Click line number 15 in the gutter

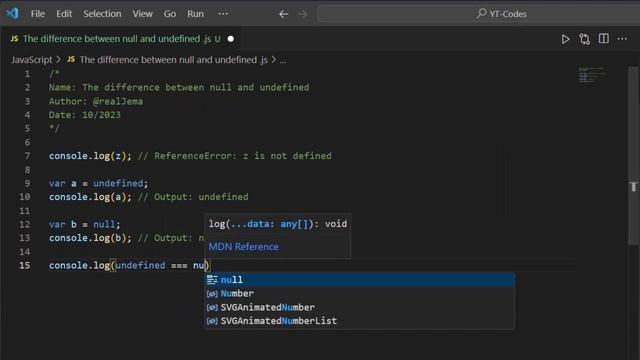tap(24, 265)
